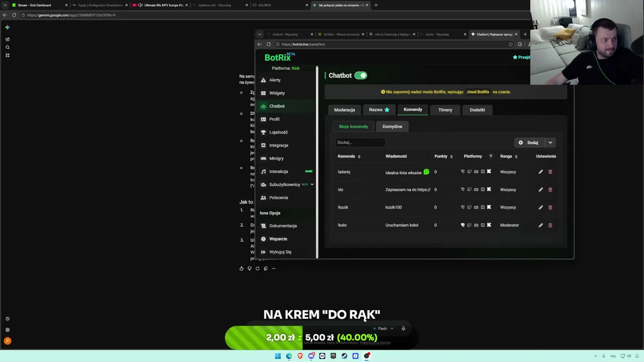This screenshot has height=362, width=644.
Task: Click thumbs up on the Gemini response
Action: point(242,268)
